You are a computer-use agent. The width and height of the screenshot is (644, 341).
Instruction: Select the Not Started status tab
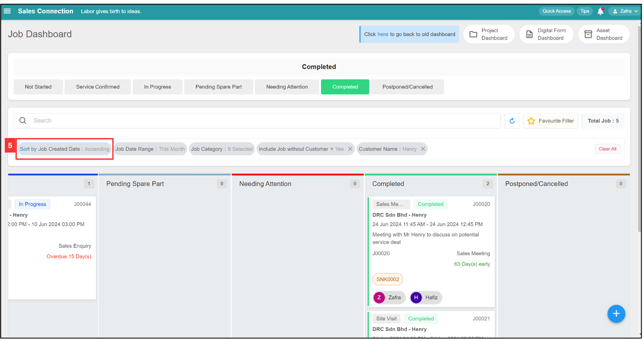point(38,87)
